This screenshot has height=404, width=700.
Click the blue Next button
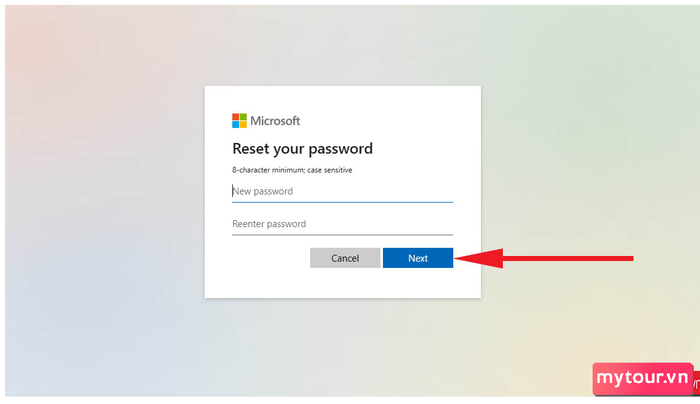point(418,258)
